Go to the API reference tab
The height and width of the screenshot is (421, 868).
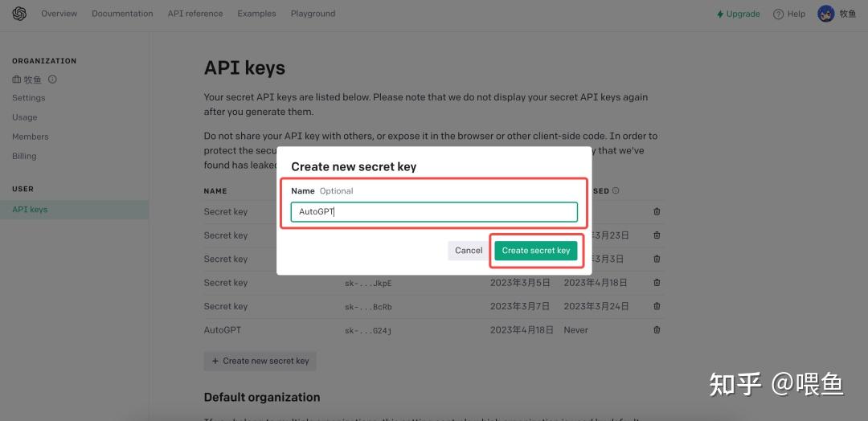tap(195, 14)
